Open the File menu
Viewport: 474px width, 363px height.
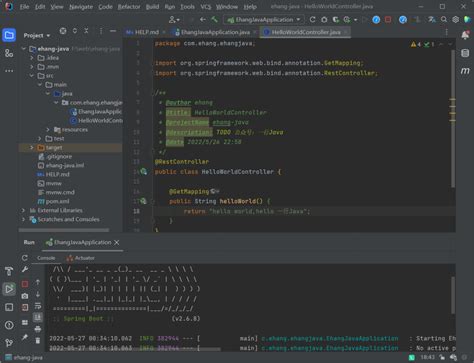(x=24, y=7)
